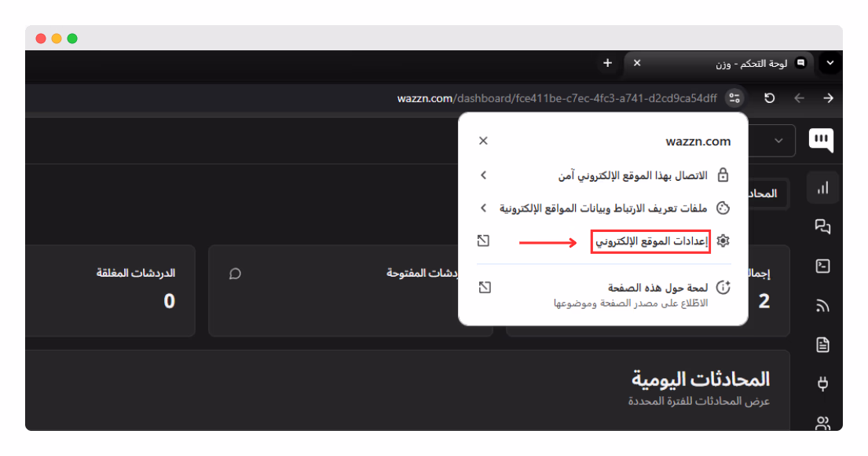Close the 'لوحة التحكم - وزن' tab
The height and width of the screenshot is (456, 868).
pos(637,63)
